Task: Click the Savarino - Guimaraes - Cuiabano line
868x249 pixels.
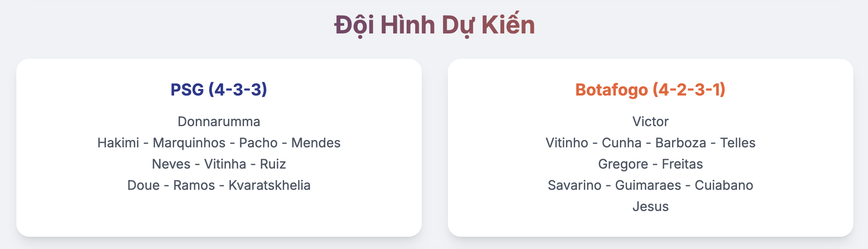Action: pos(650,185)
